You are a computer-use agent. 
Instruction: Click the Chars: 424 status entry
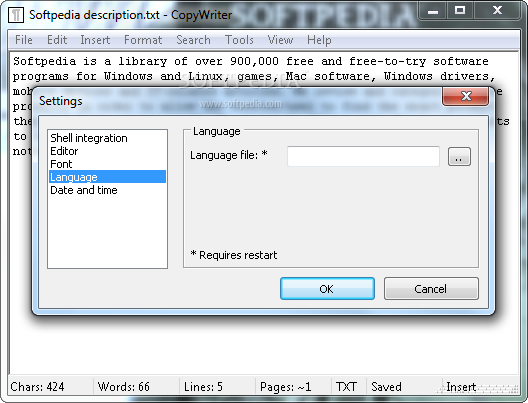(x=37, y=387)
